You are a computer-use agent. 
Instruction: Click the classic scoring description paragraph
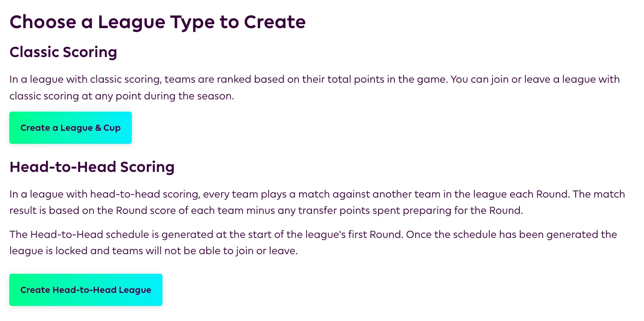313,88
